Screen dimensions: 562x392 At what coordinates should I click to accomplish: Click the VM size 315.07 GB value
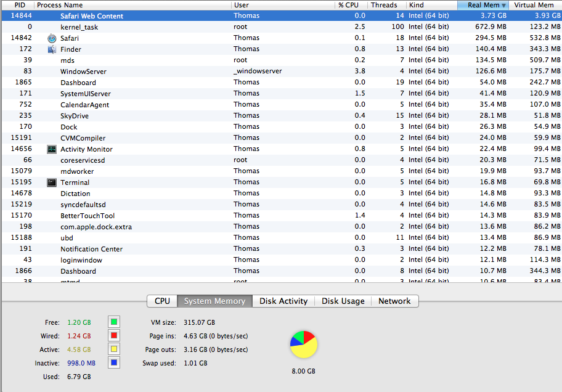[x=199, y=322]
